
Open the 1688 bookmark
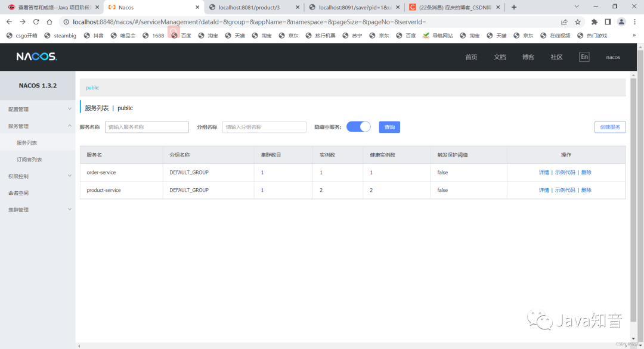[x=153, y=36]
